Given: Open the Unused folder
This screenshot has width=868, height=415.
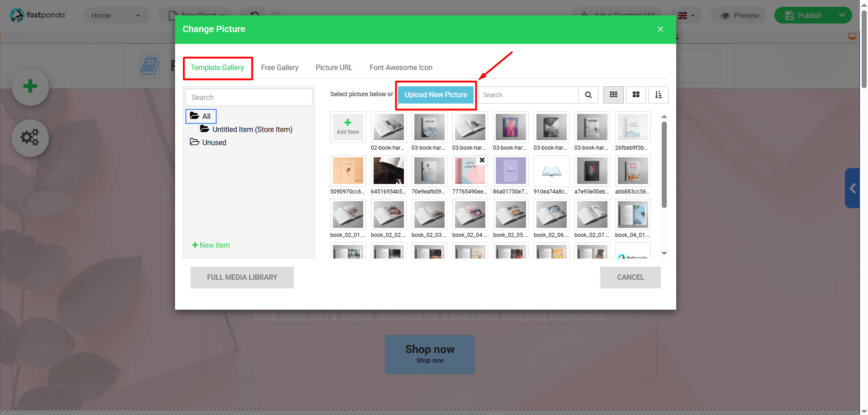Looking at the screenshot, I should pyautogui.click(x=213, y=142).
